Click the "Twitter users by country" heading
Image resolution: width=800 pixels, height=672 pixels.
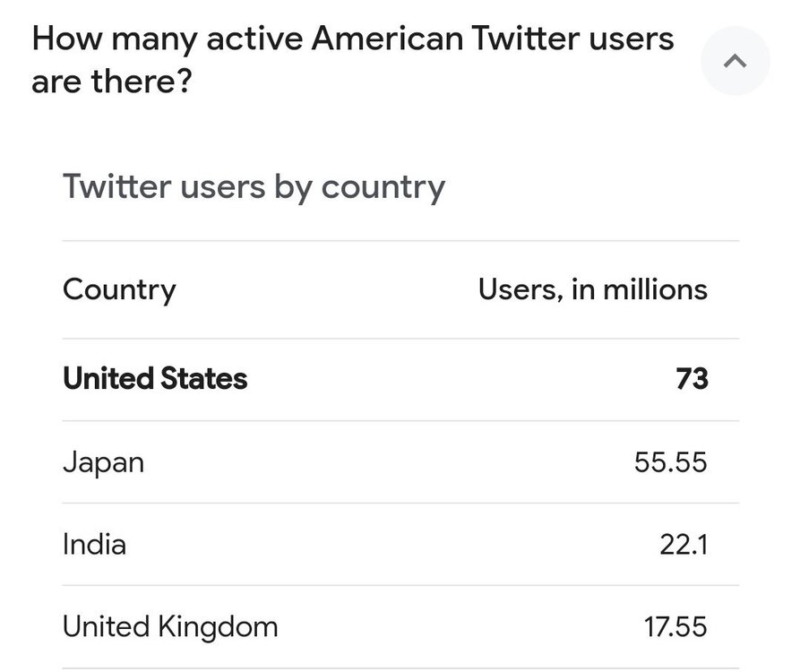[254, 187]
